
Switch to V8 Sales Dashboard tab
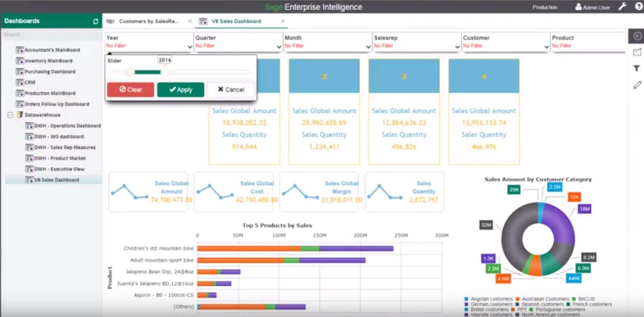click(236, 21)
